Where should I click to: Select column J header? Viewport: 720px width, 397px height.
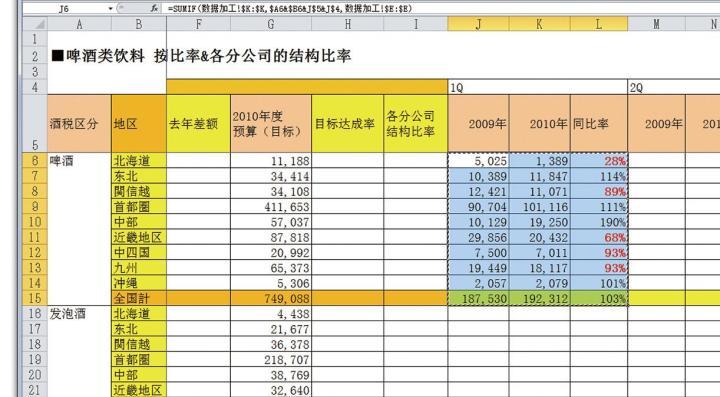click(478, 24)
